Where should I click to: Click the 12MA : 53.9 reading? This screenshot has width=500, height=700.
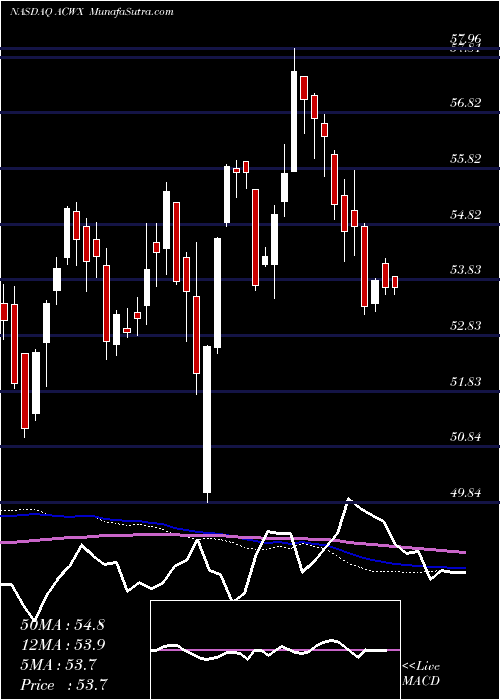[62, 645]
